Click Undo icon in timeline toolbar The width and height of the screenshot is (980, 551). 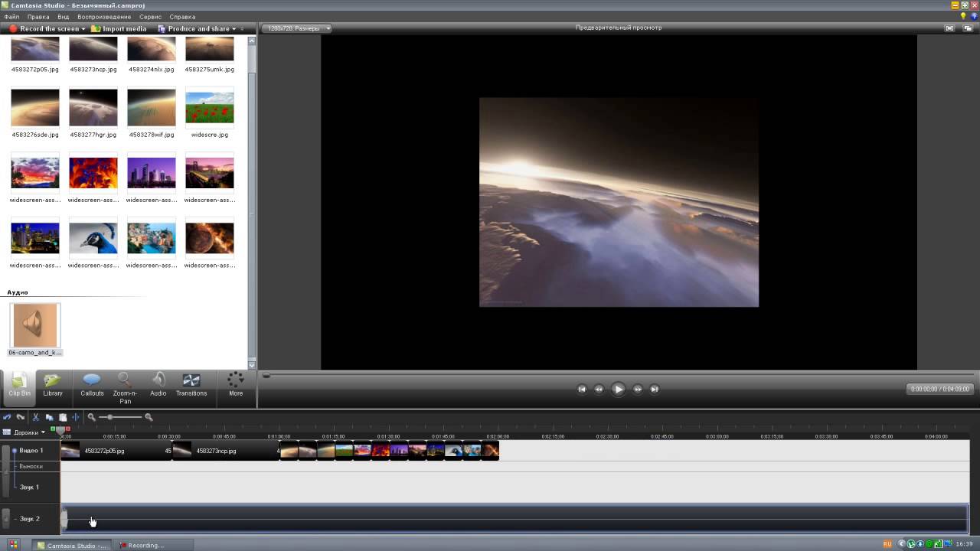[x=7, y=417]
